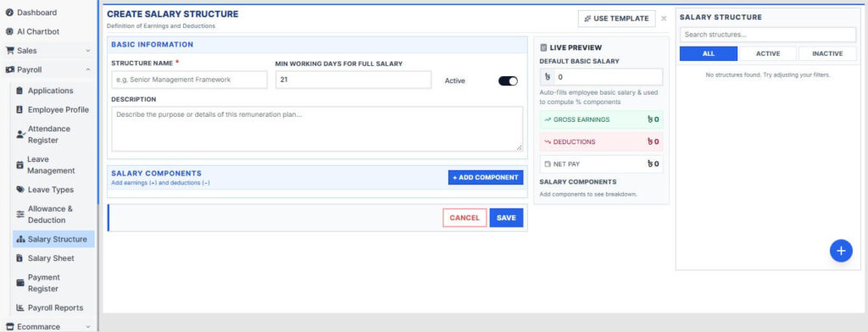This screenshot has height=332, width=868.
Task: Click the Description field resize handle
Action: (x=520, y=147)
